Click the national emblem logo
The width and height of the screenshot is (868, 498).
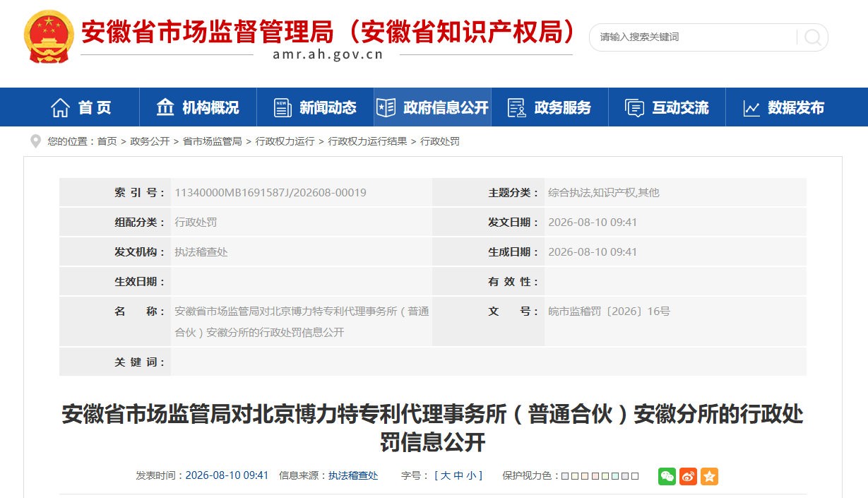[48, 37]
